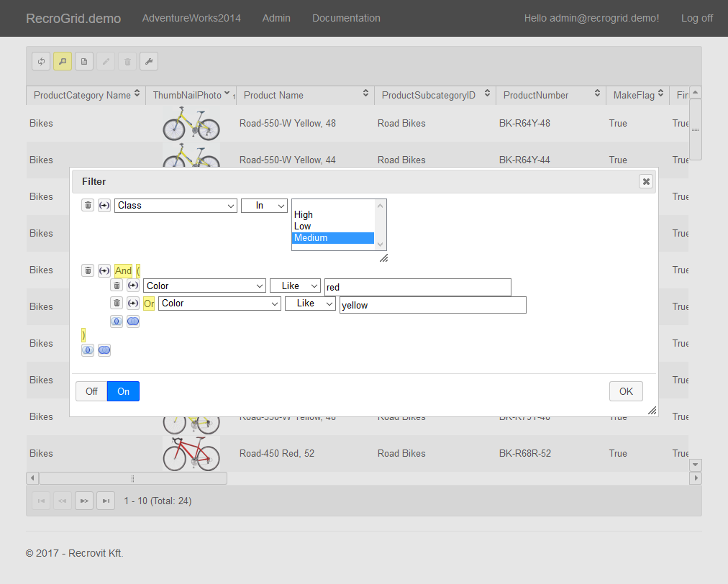This screenshot has height=584, width=728.
Task: Open the Color field dropdown on the red row
Action: pyautogui.click(x=204, y=286)
